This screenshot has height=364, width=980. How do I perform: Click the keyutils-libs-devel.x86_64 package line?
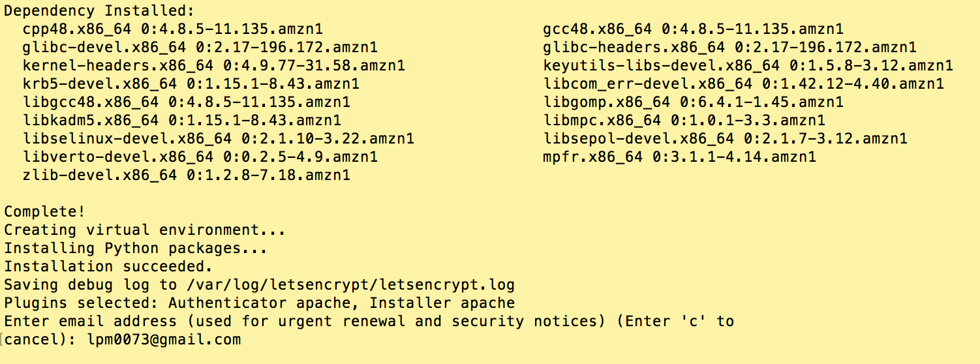click(x=748, y=66)
